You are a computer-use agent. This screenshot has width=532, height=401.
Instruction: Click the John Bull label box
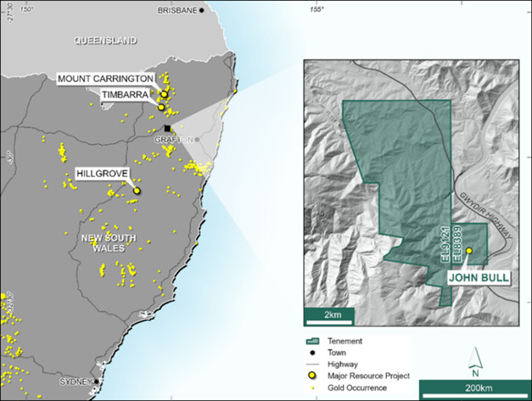coord(479,276)
